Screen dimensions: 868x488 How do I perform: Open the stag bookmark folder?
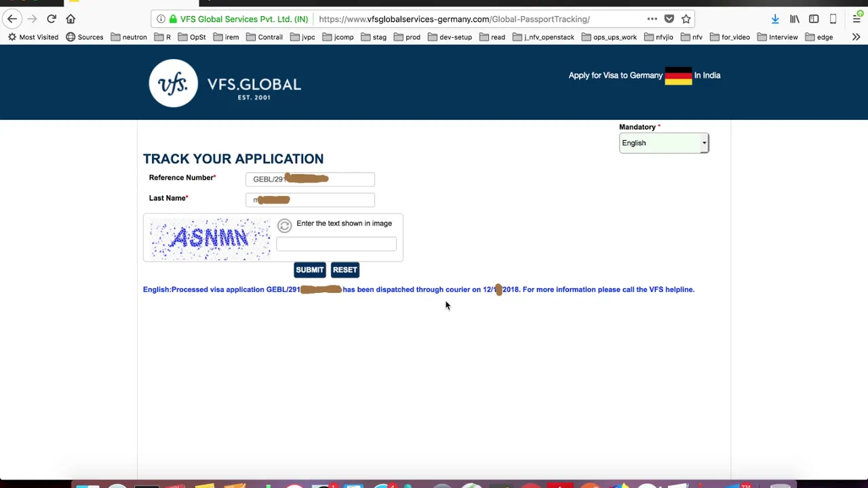point(374,37)
